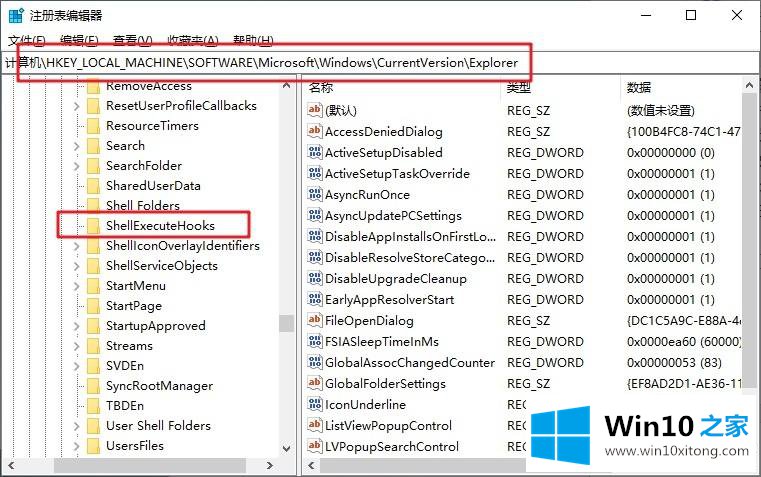Select the SharedUserData key
This screenshot has width=761, height=477.
153,186
